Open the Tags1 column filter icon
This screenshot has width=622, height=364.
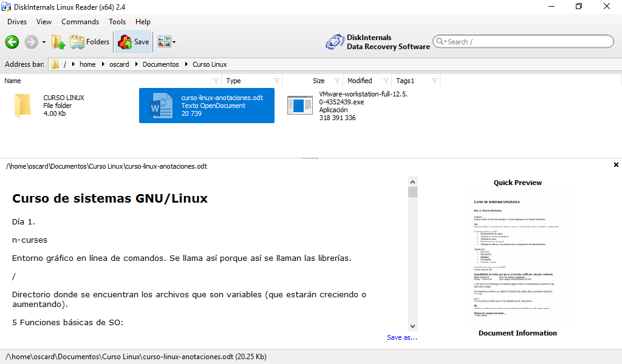click(434, 81)
